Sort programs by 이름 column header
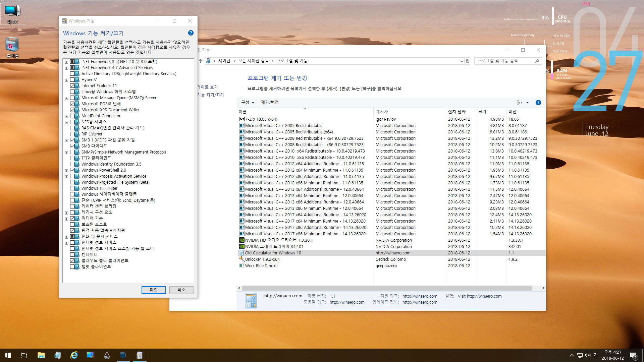Viewport: 644px width, 362px height. [x=306, y=112]
